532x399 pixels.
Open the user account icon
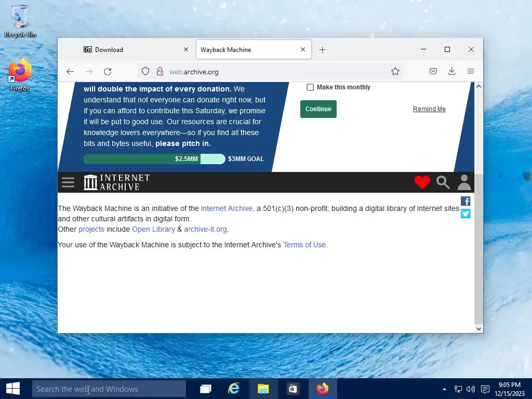(464, 182)
